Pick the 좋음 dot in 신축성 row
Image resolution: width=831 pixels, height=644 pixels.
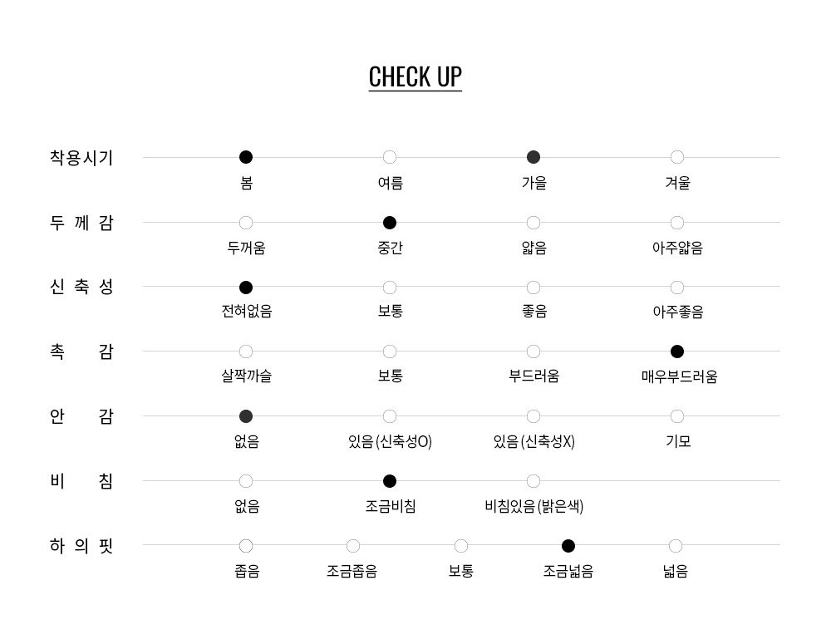[x=534, y=288]
